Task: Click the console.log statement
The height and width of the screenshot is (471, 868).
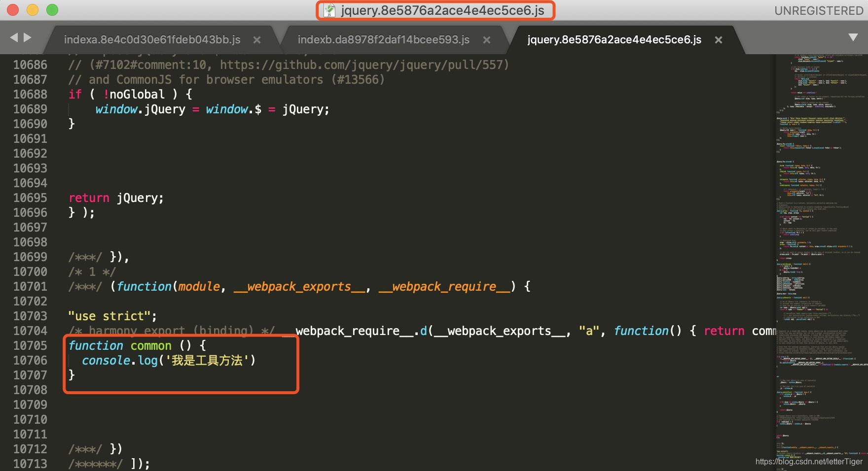Action: [169, 360]
